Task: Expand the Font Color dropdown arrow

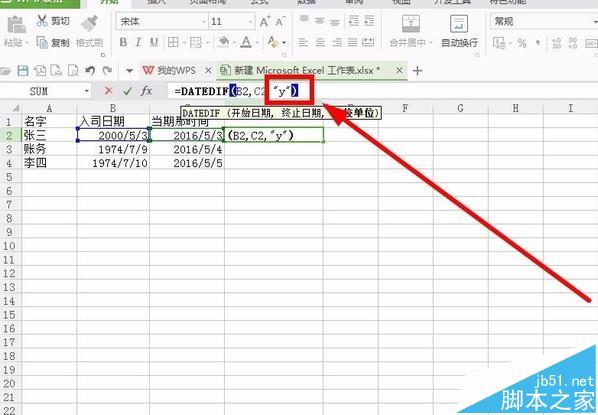Action: tap(257, 42)
